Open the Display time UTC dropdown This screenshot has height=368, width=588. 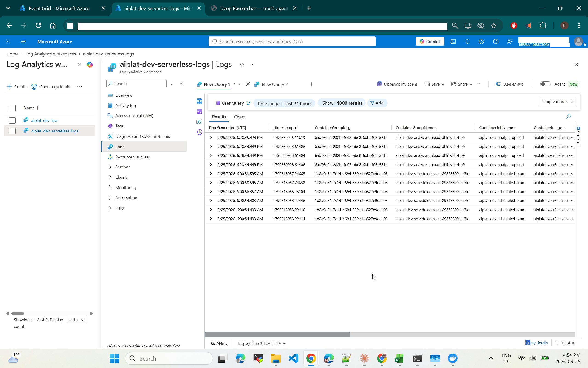(261, 343)
